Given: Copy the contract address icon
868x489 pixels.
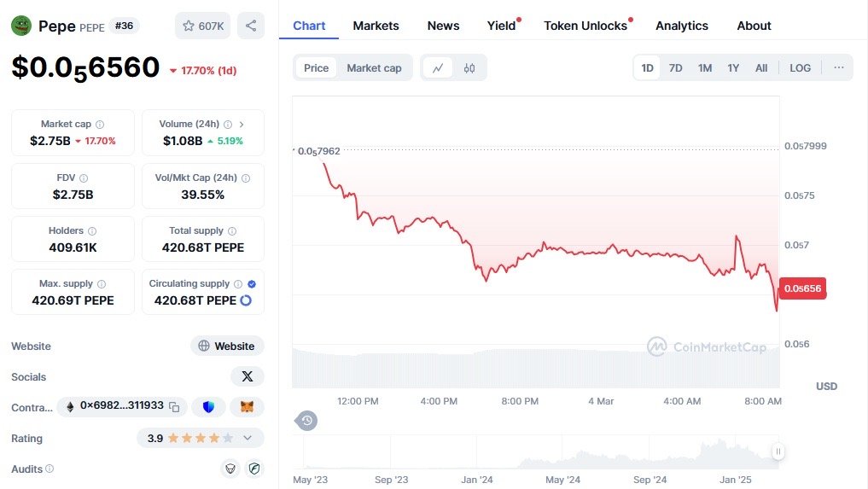Looking at the screenshot, I should pyautogui.click(x=174, y=407).
